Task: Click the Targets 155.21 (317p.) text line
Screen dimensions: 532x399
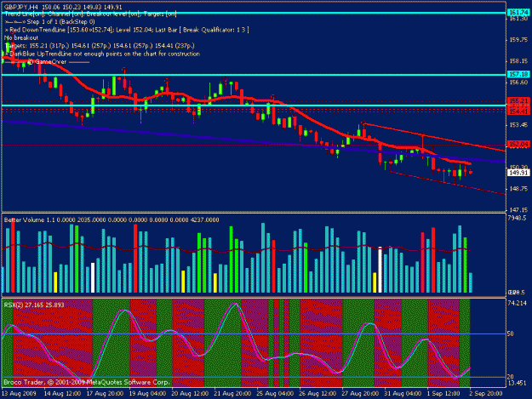Action: pos(100,45)
